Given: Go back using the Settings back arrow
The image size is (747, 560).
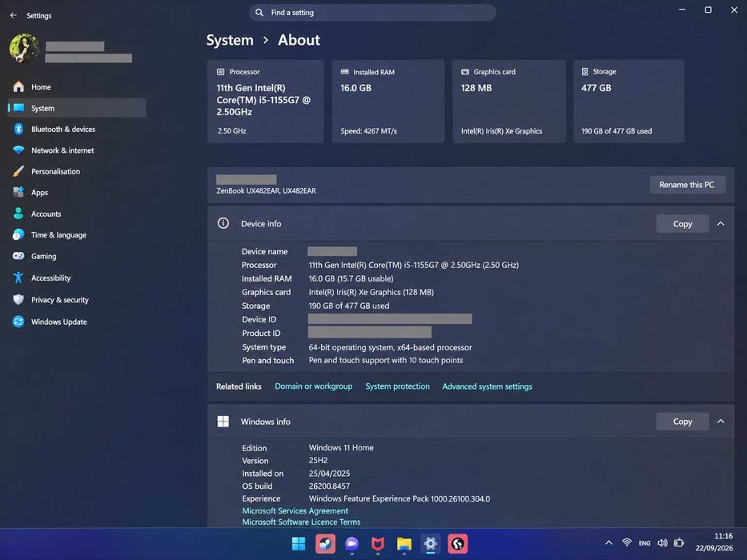Looking at the screenshot, I should coord(14,15).
